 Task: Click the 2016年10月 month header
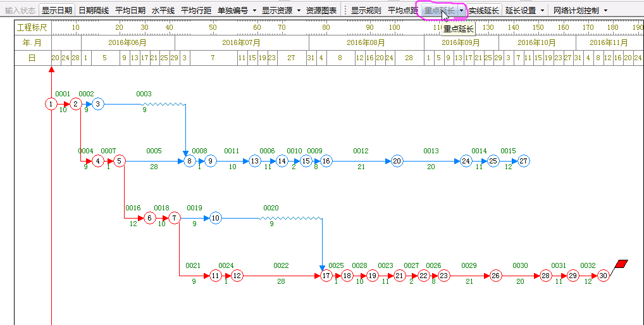coord(536,42)
